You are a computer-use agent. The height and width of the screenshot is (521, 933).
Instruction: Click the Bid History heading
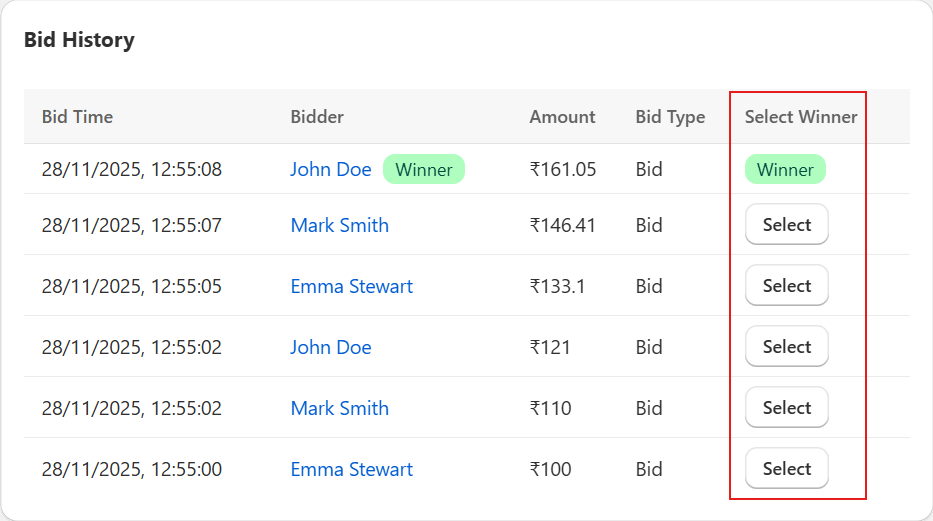[79, 41]
